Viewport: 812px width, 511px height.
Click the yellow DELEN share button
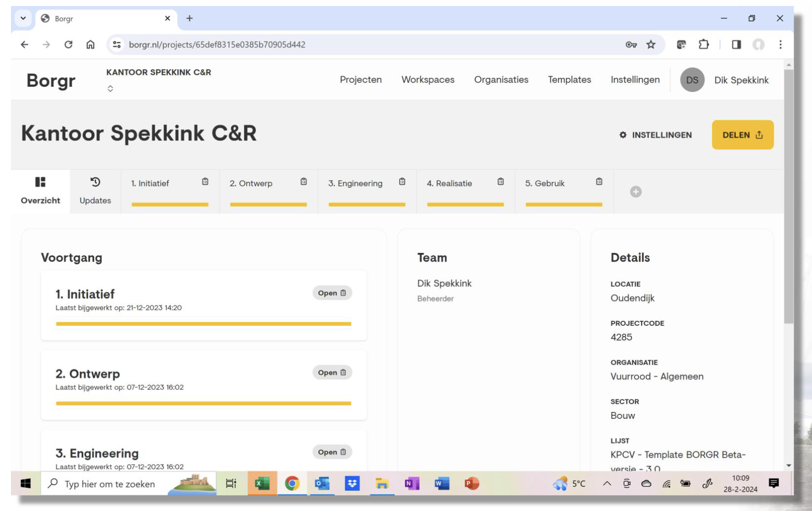tap(742, 134)
